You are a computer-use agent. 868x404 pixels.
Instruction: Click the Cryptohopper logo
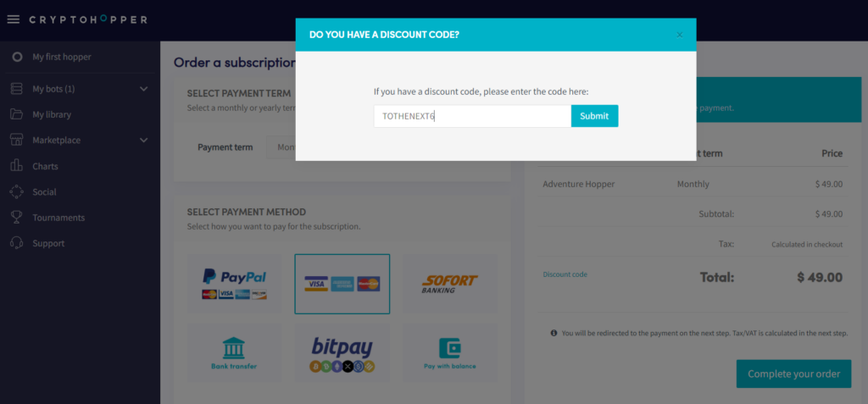88,19
